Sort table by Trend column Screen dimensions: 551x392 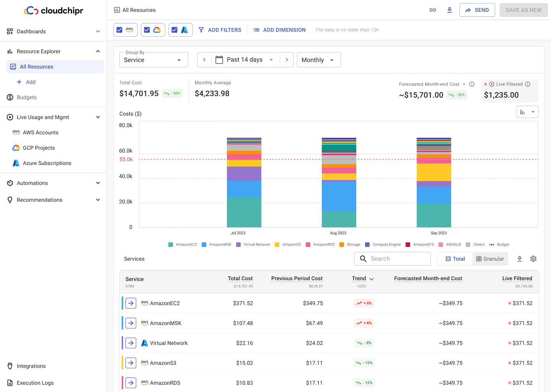click(x=363, y=279)
